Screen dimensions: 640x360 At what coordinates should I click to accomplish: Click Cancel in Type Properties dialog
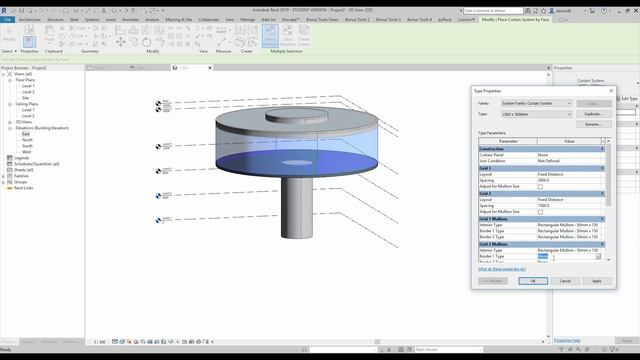[565, 281]
